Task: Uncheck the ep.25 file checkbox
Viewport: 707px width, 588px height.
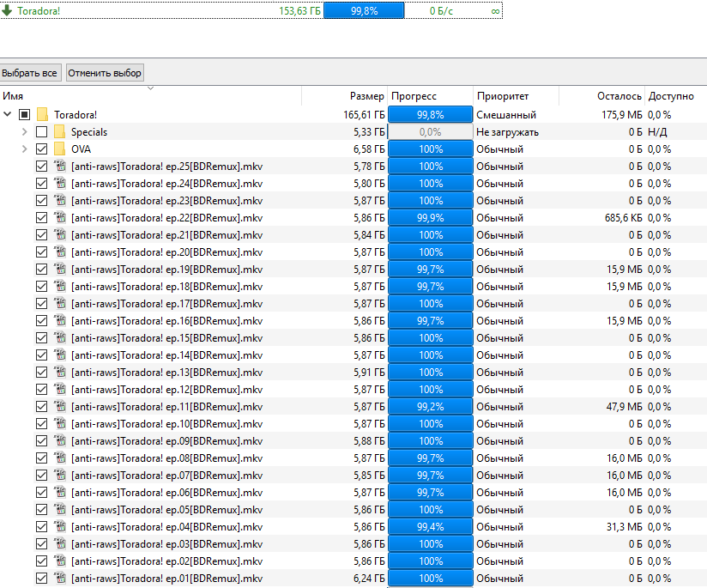Action: [x=41, y=166]
